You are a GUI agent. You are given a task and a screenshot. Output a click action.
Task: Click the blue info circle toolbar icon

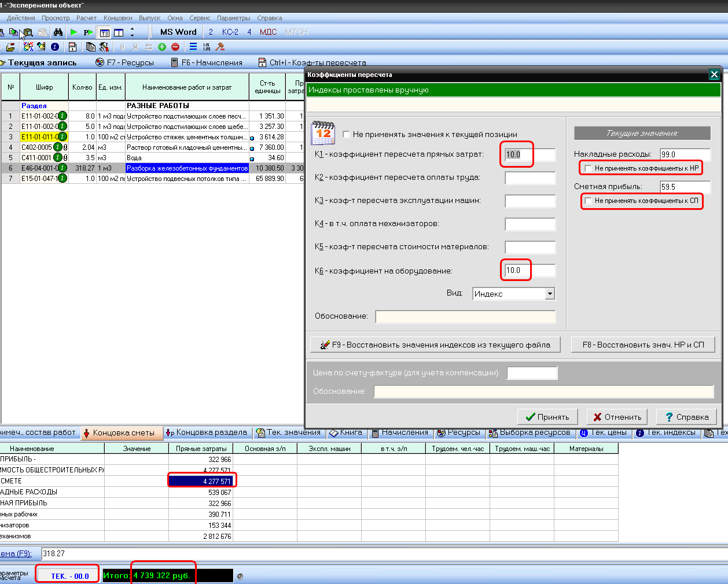(55, 47)
